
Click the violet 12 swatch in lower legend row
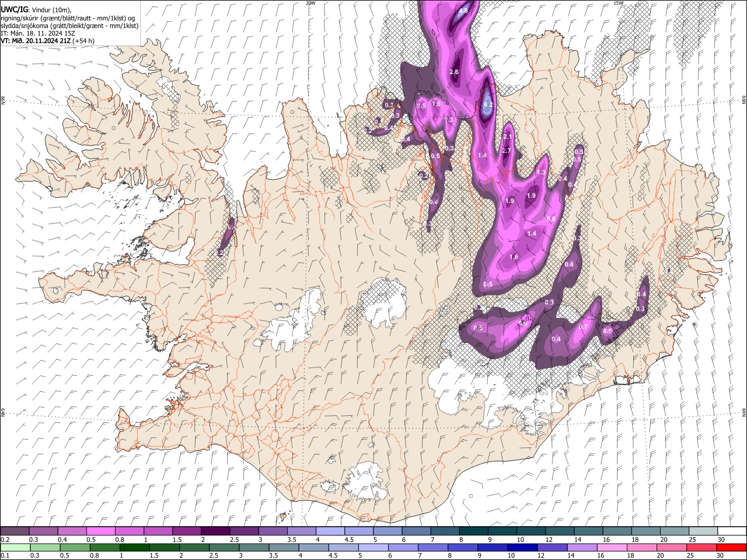coord(552,547)
